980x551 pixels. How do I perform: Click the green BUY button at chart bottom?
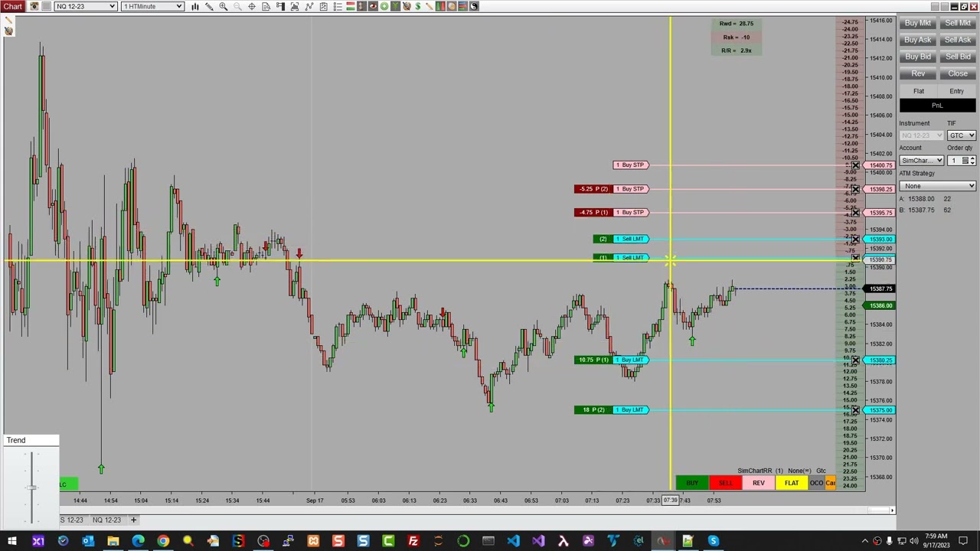pos(692,483)
